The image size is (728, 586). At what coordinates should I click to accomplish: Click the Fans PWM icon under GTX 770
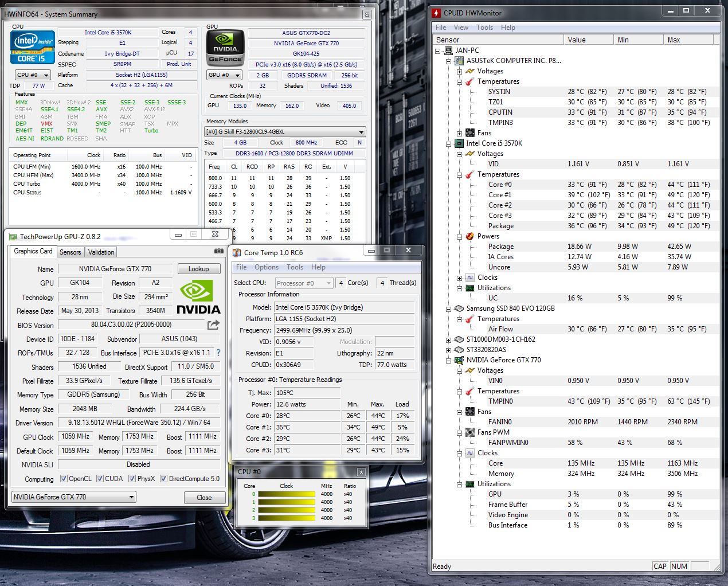(x=470, y=432)
